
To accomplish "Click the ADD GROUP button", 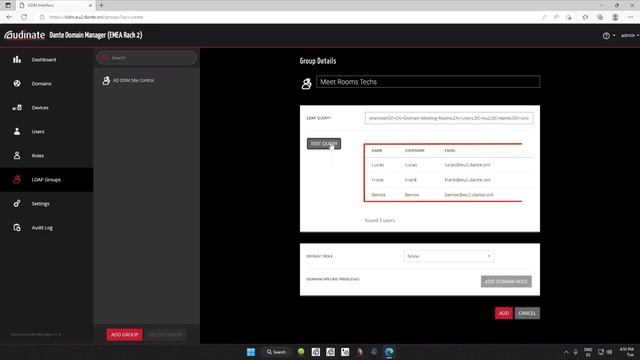I will pyautogui.click(x=124, y=335).
